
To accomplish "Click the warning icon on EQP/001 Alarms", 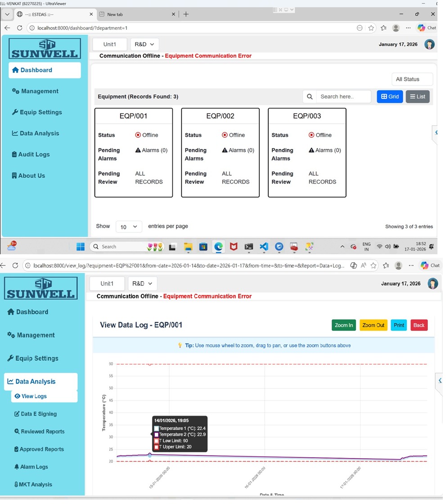I will (x=138, y=150).
